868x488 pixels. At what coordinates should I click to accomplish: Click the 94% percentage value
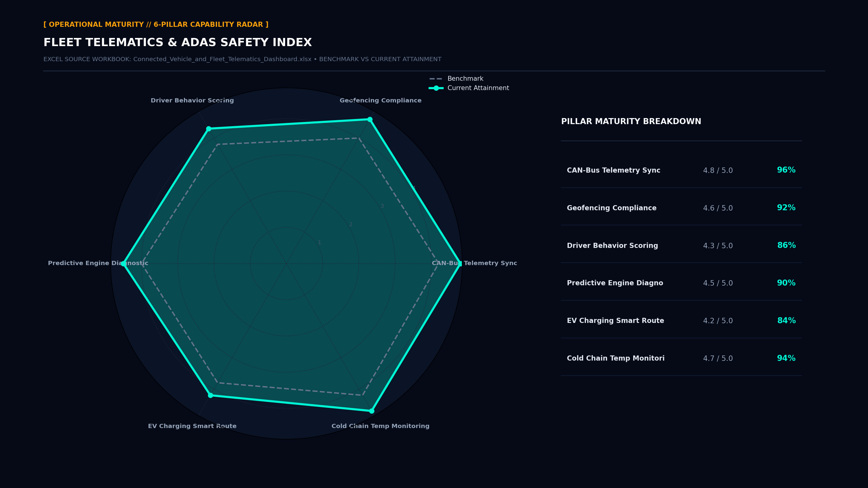[786, 359]
